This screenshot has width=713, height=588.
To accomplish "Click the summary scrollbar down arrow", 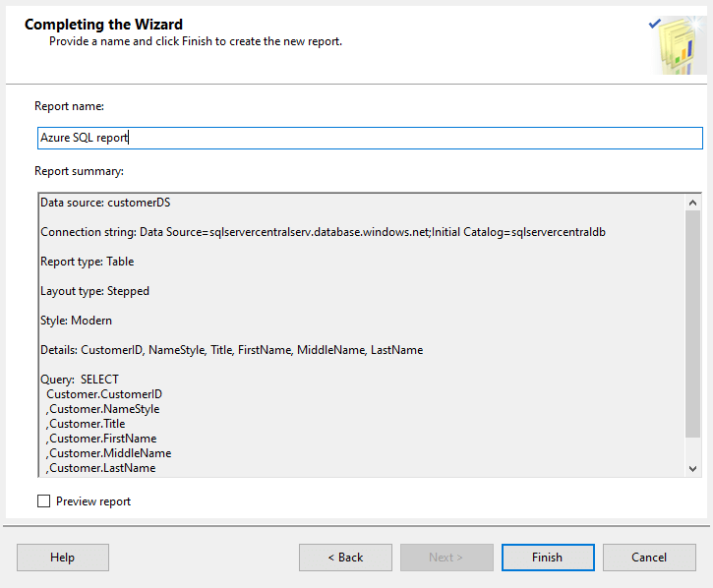I will click(692, 467).
